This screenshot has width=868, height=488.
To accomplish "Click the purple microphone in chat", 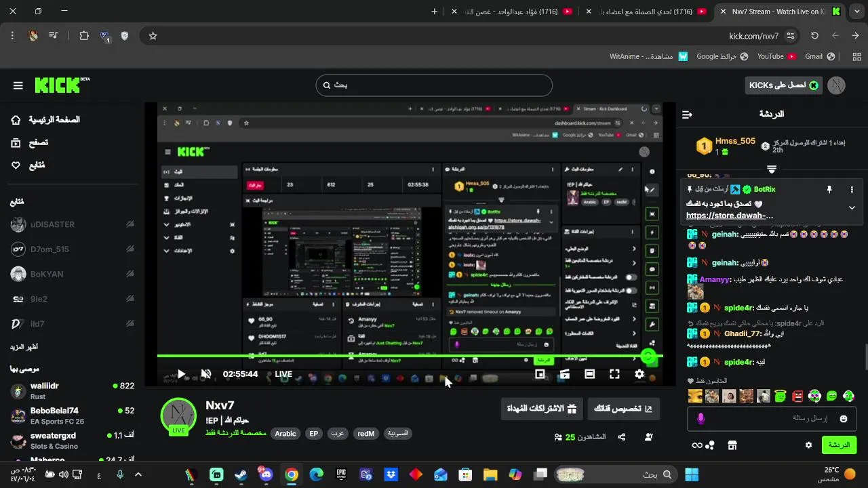I will [x=701, y=419].
